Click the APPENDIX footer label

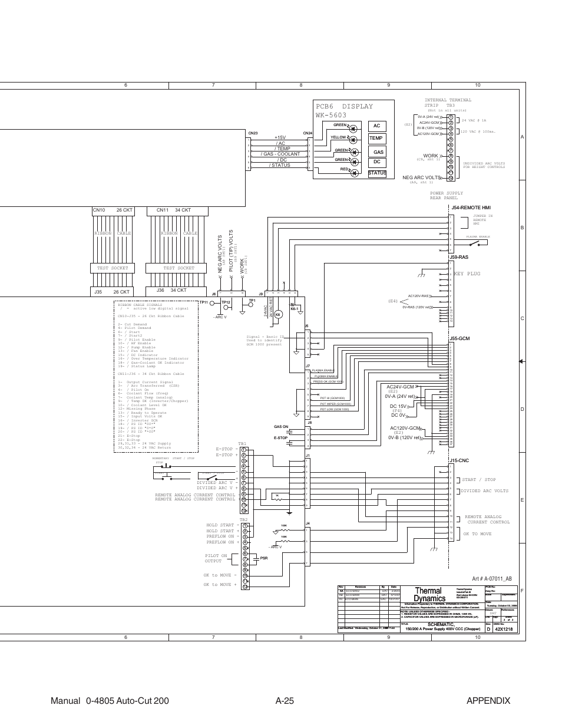point(488,700)
